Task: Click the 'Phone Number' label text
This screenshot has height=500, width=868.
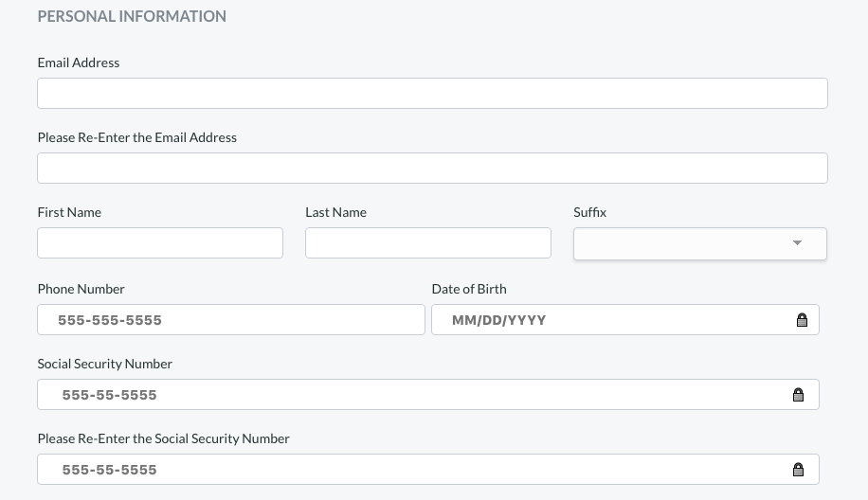Action: click(81, 289)
